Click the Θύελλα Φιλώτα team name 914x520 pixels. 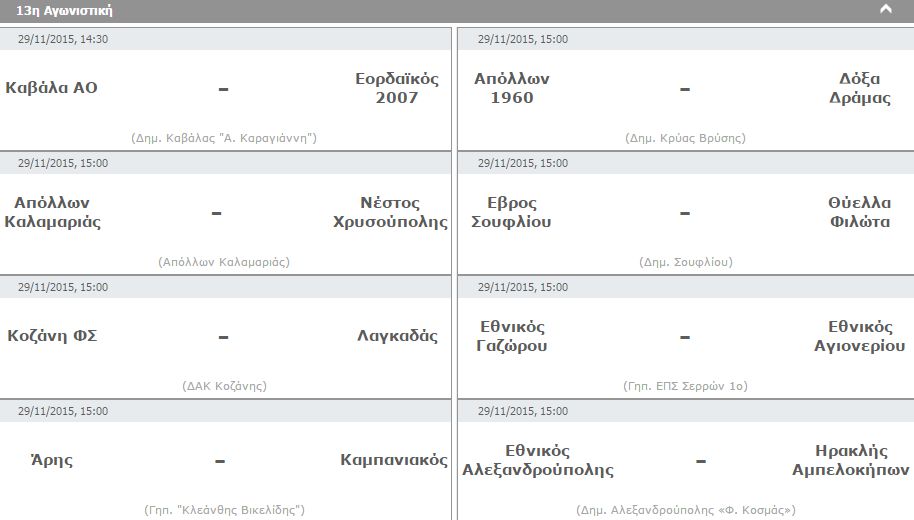point(860,212)
